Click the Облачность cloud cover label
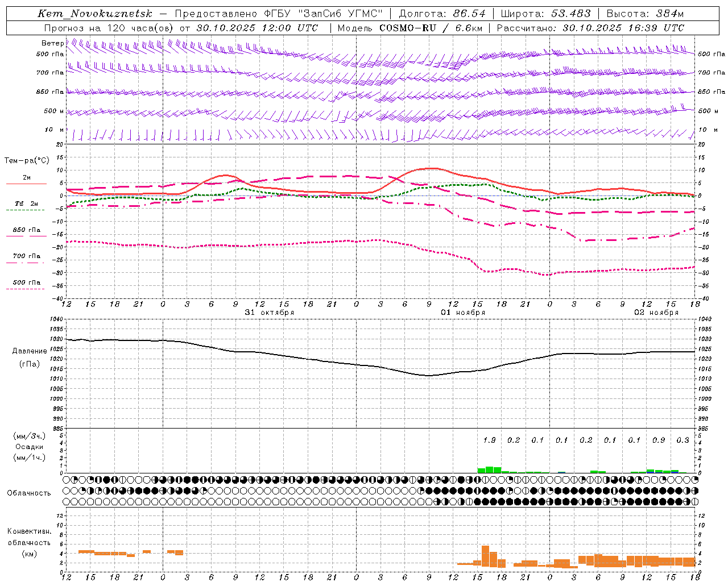728x582 pixels. pos(29,493)
